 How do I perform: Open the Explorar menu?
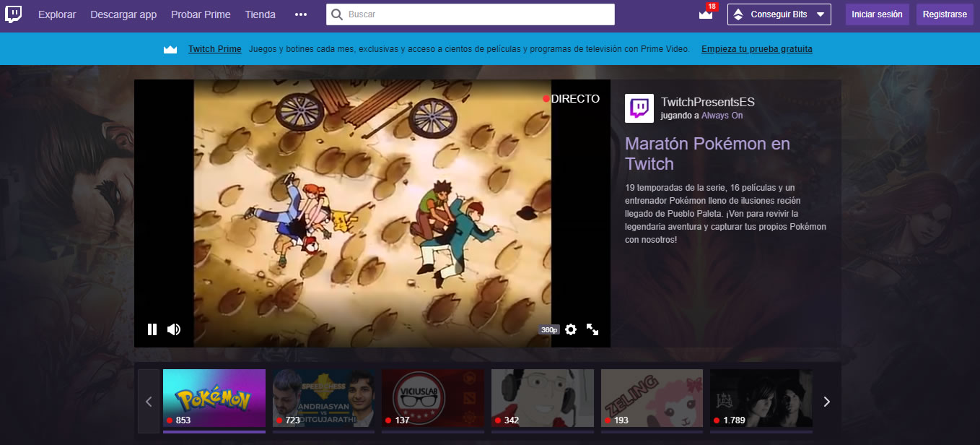click(x=57, y=14)
